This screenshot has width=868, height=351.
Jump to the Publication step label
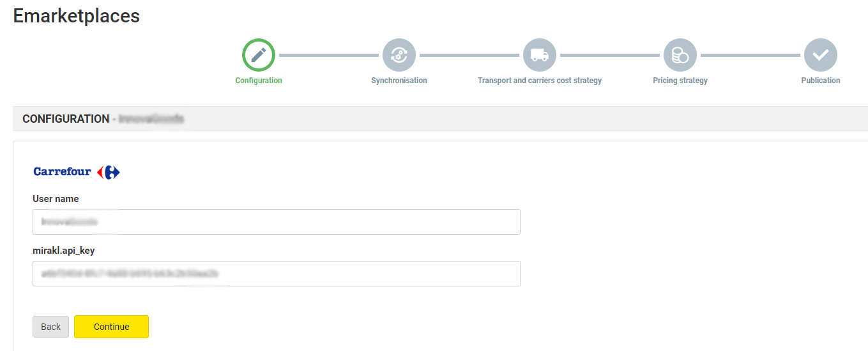tap(821, 81)
